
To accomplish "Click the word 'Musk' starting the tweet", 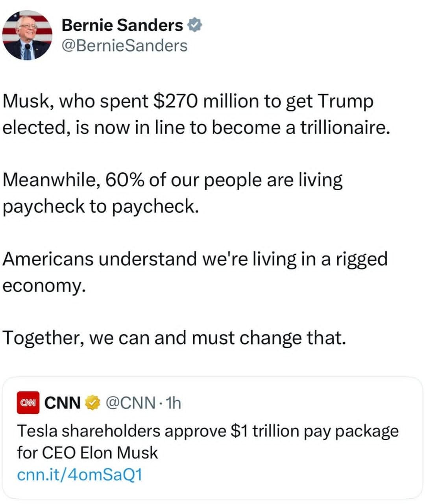I will [26, 102].
